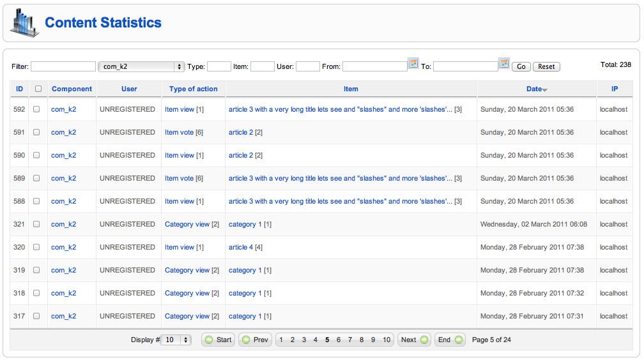Go to page 10 in pagination

coord(387,340)
